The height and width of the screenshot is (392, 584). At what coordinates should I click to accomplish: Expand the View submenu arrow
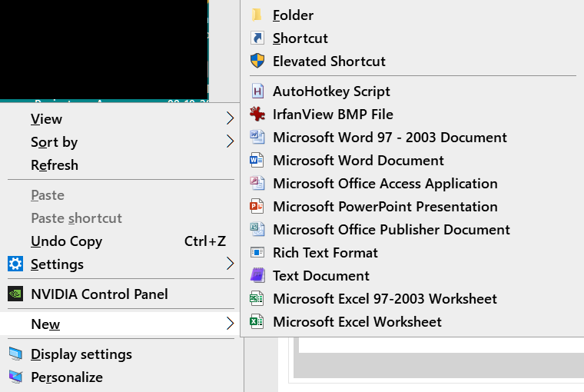pyautogui.click(x=231, y=118)
